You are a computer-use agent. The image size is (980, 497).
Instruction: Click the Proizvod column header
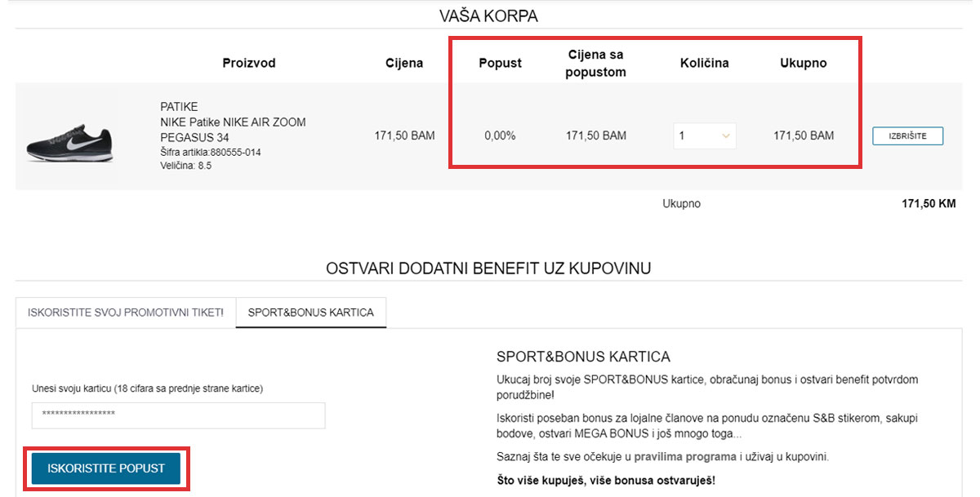tap(249, 64)
